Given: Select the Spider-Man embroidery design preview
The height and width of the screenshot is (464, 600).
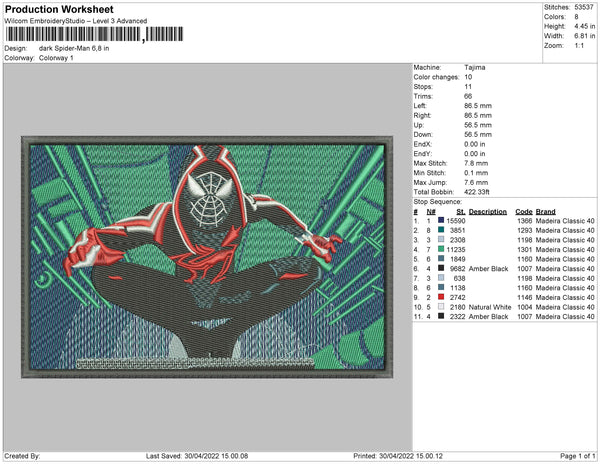Looking at the screenshot, I should pyautogui.click(x=207, y=257).
